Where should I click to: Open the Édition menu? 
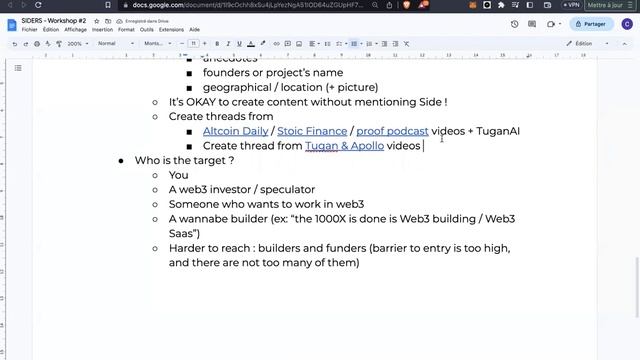tap(51, 30)
